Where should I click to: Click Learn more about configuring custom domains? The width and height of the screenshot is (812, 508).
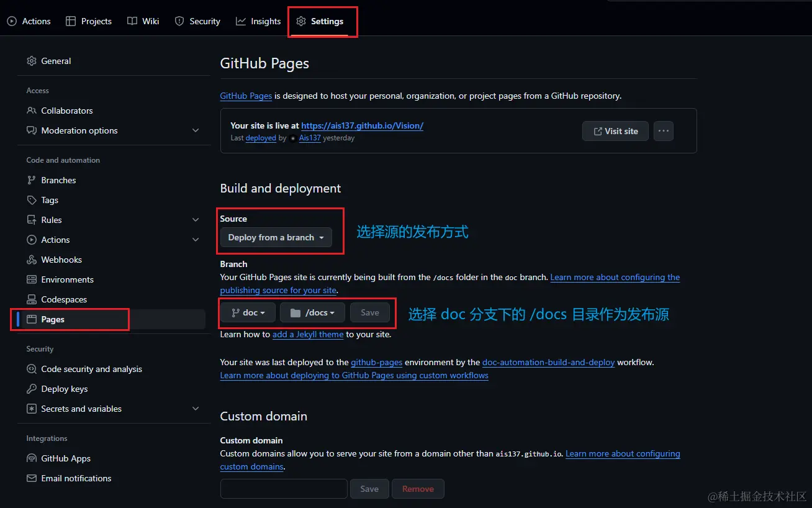[623, 453]
